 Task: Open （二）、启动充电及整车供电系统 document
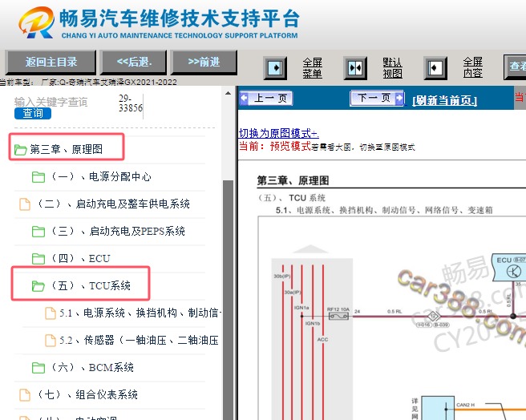click(114, 204)
